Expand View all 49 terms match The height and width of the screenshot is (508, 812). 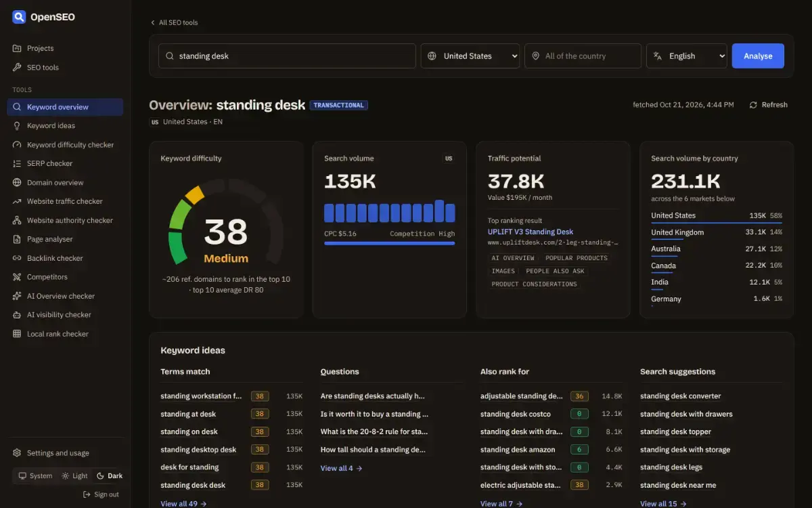tap(183, 504)
